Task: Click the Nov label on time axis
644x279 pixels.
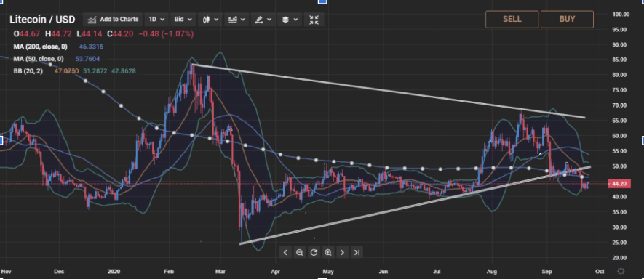Action: (6, 271)
